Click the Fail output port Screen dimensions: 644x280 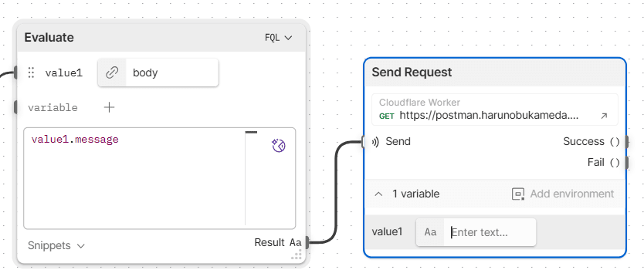click(x=627, y=163)
